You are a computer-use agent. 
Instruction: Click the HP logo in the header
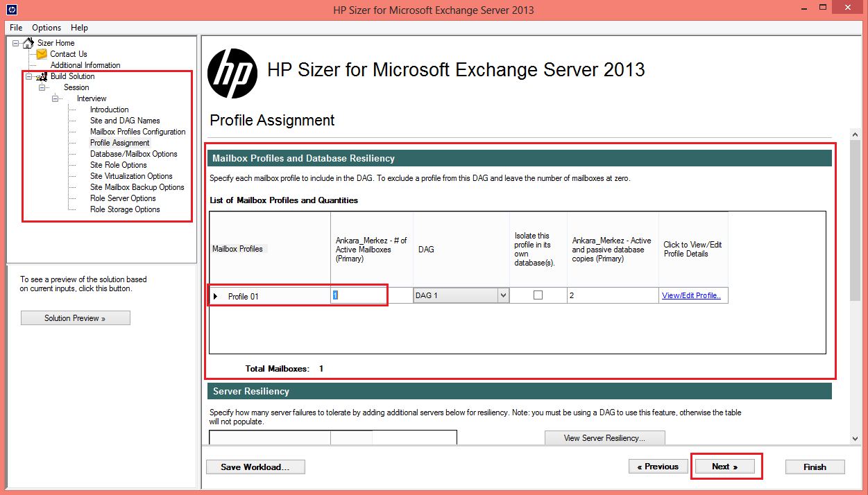coord(232,73)
